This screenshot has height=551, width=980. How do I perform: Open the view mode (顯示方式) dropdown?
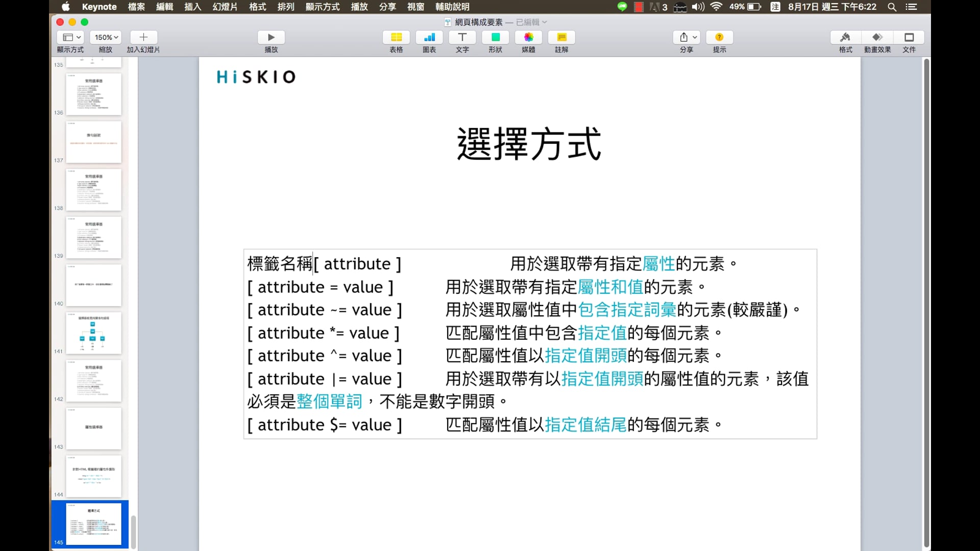click(x=71, y=37)
